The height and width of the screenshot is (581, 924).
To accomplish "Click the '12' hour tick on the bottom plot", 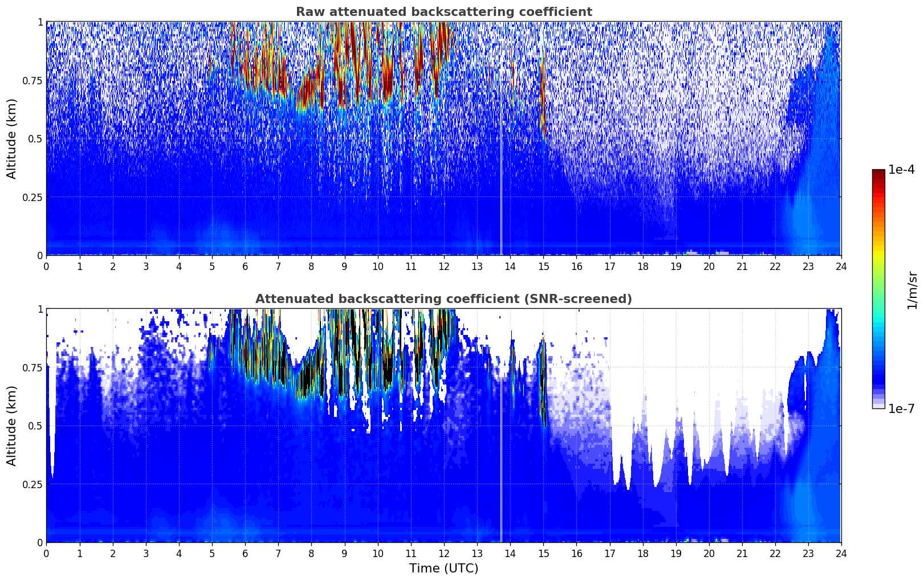I will (443, 553).
